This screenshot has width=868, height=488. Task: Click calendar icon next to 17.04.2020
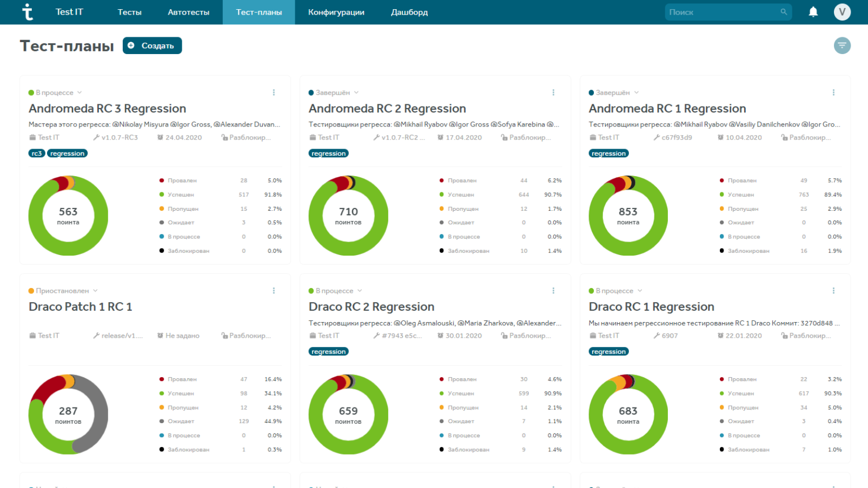tap(440, 137)
